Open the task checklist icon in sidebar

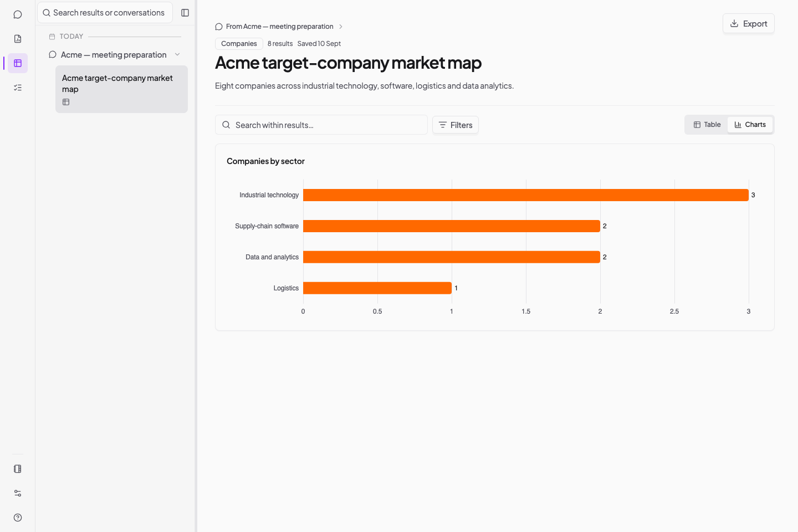18,88
